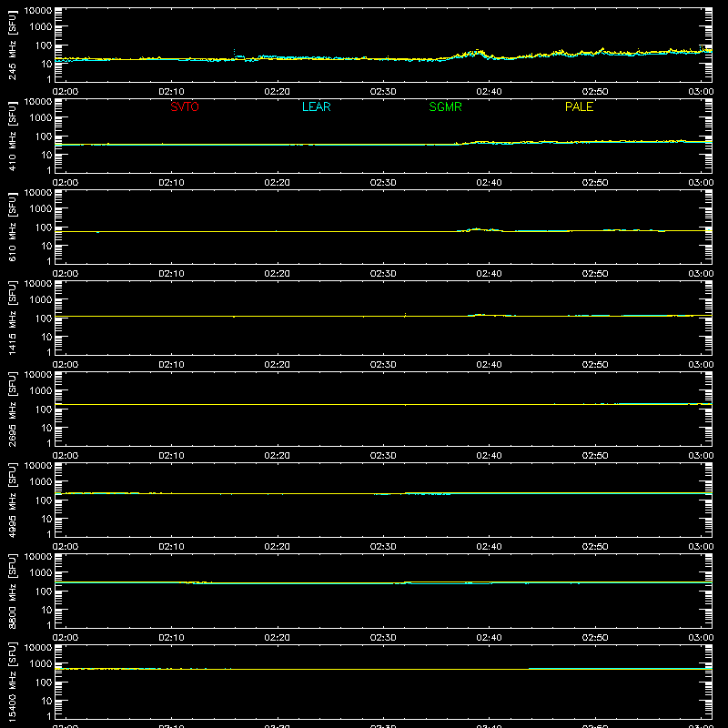The width and height of the screenshot is (728, 728).
Task: Click 02:20 time label below 410 MHz plot
Action: coord(278,183)
